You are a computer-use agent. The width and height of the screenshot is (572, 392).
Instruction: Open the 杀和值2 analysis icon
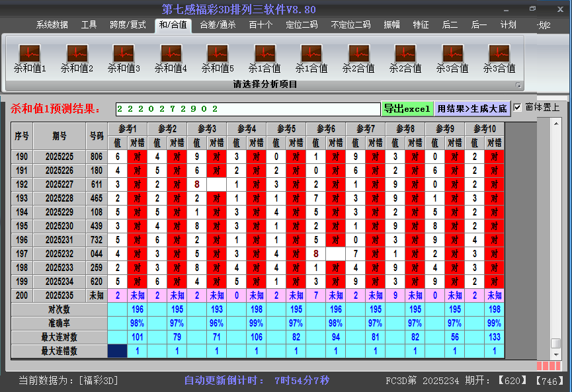(77, 58)
